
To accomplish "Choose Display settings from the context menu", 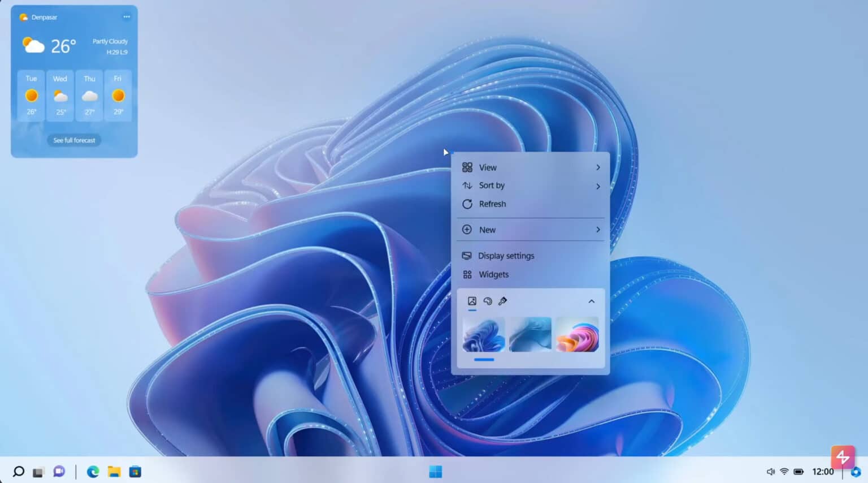I will (x=506, y=255).
